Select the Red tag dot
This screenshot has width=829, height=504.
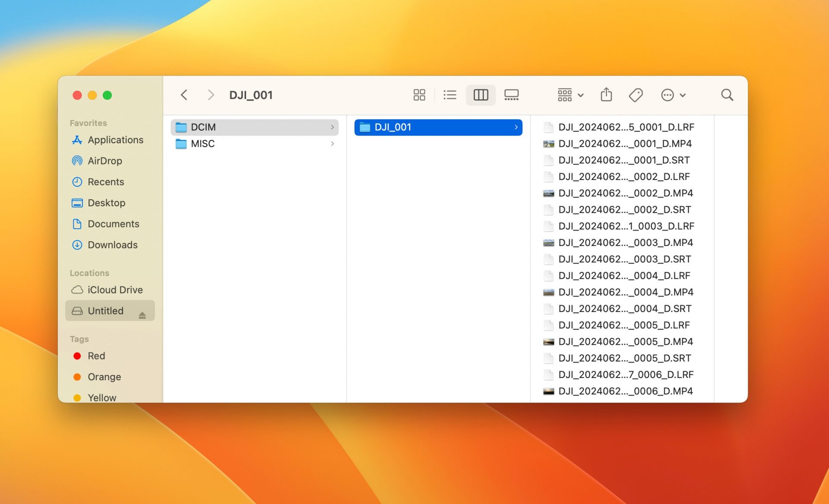click(x=77, y=356)
